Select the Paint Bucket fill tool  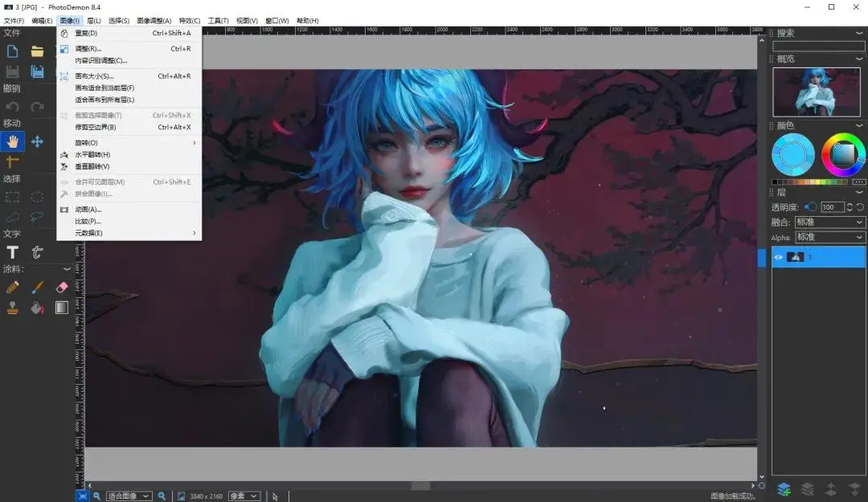click(37, 308)
